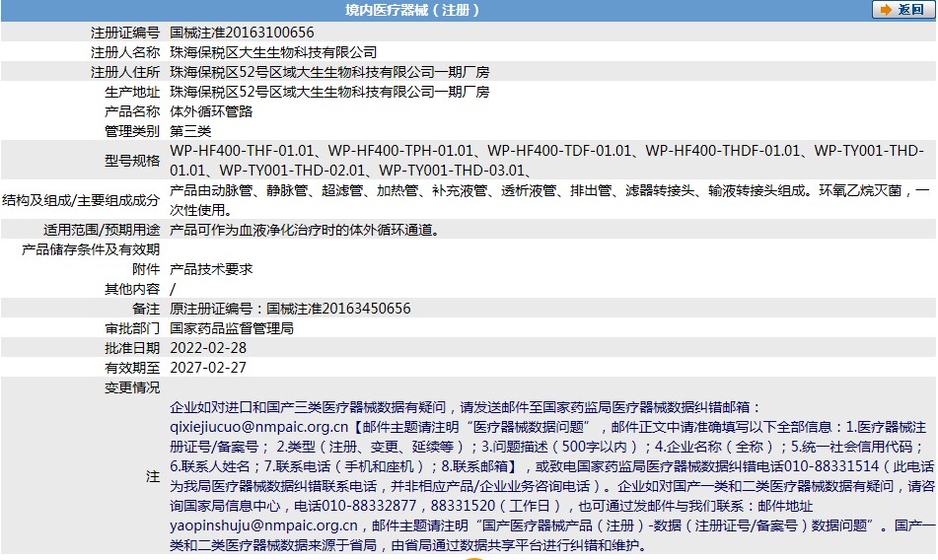Click the 产品储存条件及有效期 label

91,249
